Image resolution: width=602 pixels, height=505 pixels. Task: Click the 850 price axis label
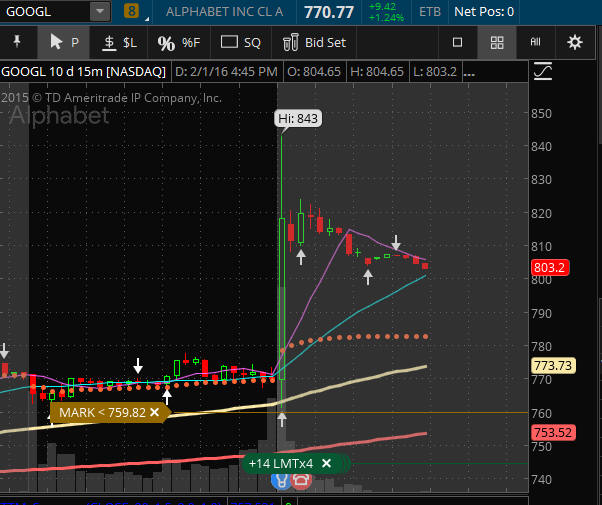541,114
